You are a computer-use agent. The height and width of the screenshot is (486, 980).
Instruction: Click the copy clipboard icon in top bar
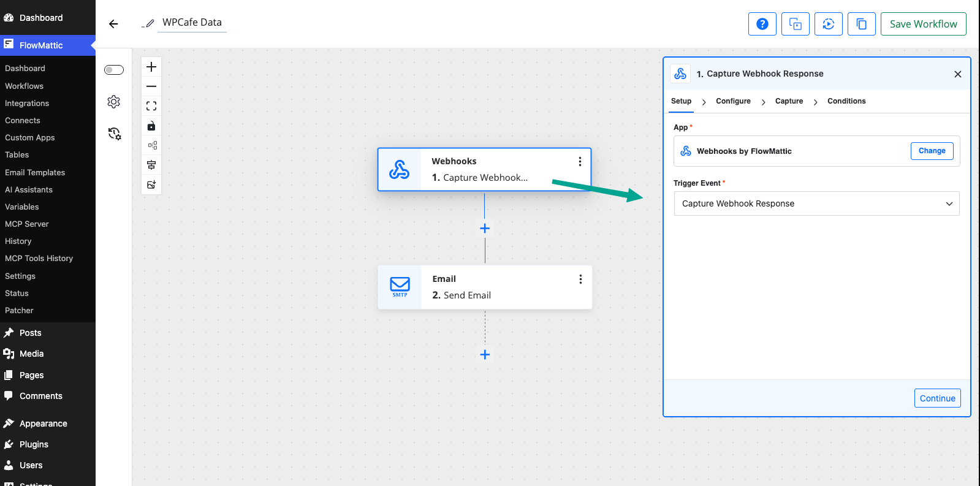click(x=862, y=24)
